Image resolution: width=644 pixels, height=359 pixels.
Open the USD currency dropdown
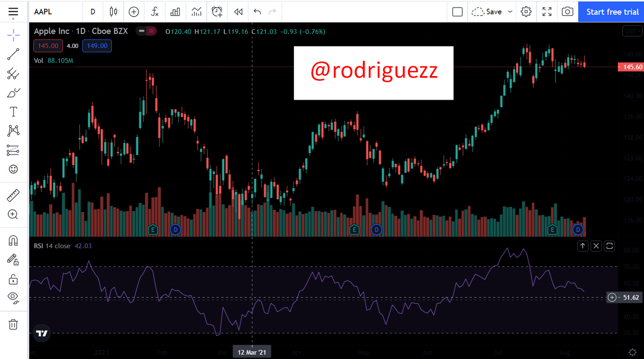631,31
